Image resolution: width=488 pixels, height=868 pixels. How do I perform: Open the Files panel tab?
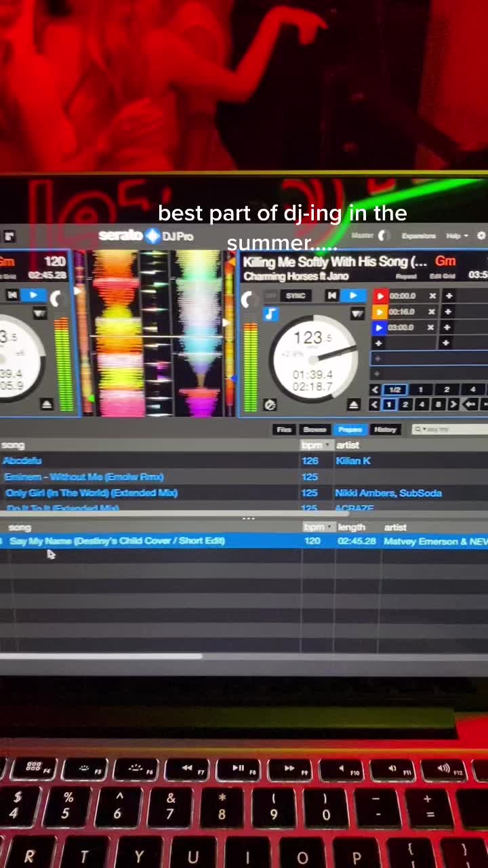tap(284, 429)
